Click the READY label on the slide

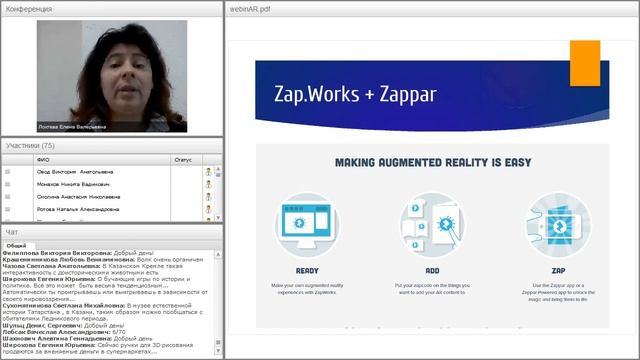click(307, 271)
